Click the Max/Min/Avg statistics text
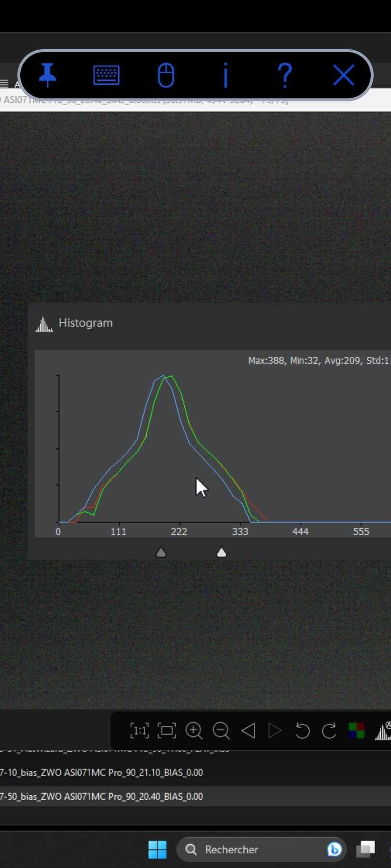 click(319, 361)
